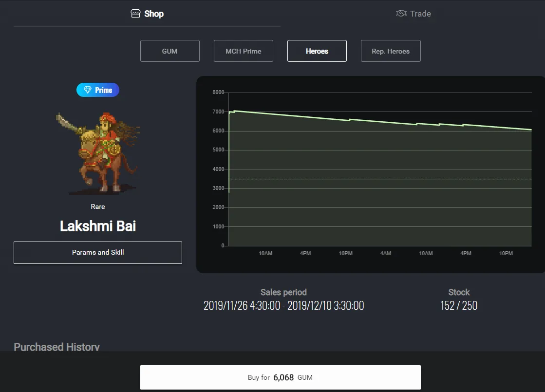Click the 4000 y-axis label
The height and width of the screenshot is (392, 545).
tap(218, 169)
